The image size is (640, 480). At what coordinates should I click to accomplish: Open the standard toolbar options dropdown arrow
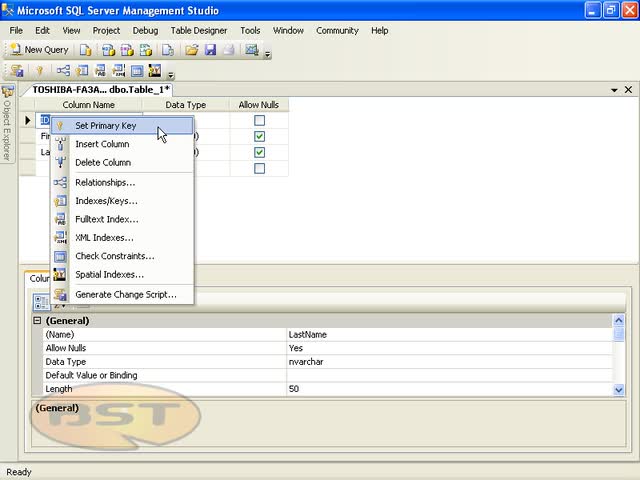(267, 53)
